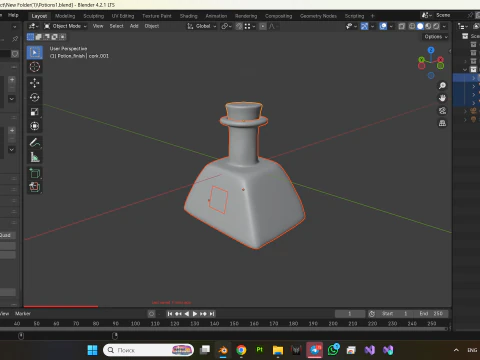Select the Scale tool
The image size is (480, 360).
(x=35, y=112)
